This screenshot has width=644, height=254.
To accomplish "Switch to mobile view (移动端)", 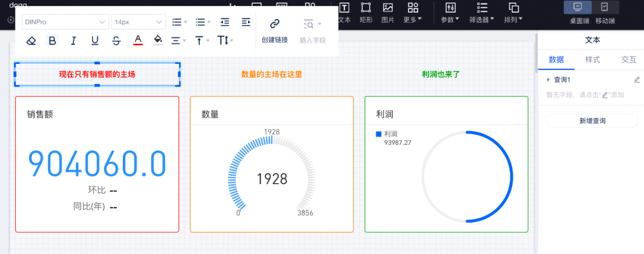I will [605, 12].
